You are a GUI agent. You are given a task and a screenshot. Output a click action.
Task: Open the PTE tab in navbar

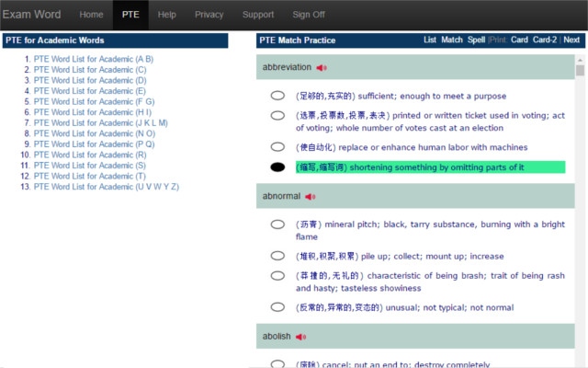point(130,15)
